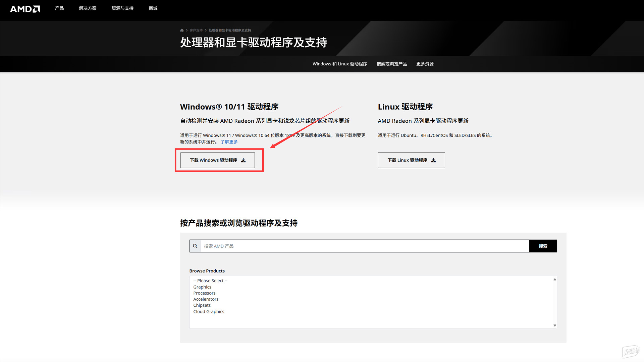Select Cloud Graphics in Browse Products list
The height and width of the screenshot is (362, 644).
point(209,311)
